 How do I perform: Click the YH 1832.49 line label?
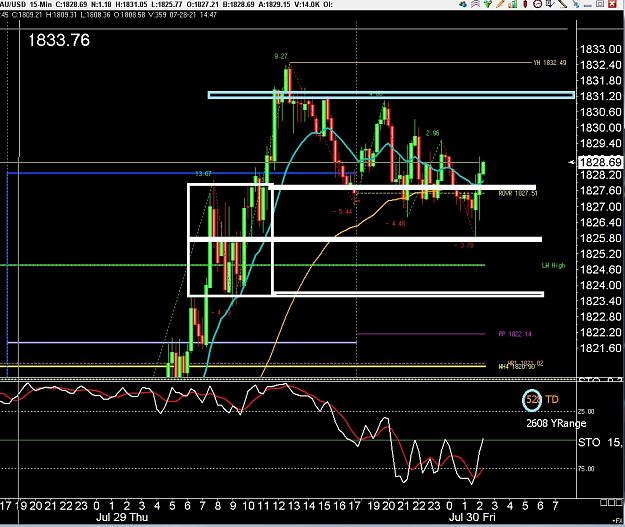550,63
